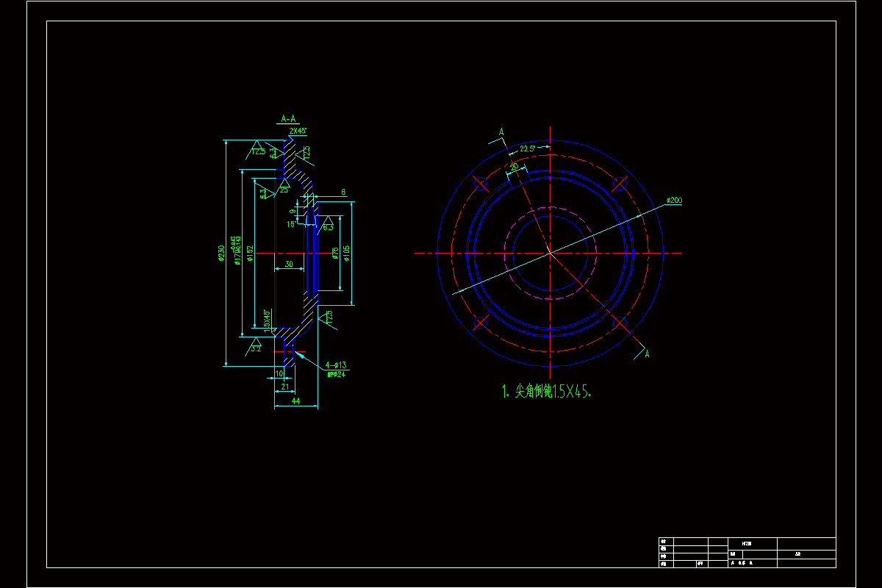Pick the ø152 diameter dimension text
The width and height of the screenshot is (882, 588).
click(x=251, y=253)
